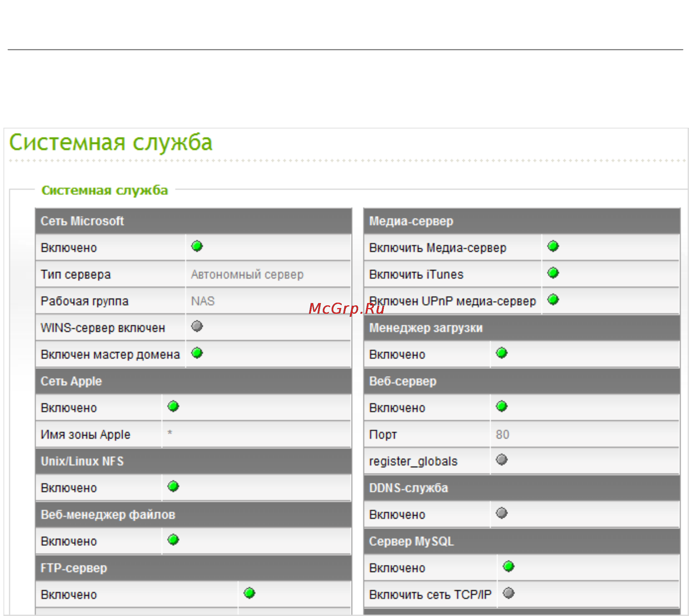Screen dimensions: 689x616
Task: Select the Веб-сервер section header
Action: (522, 381)
